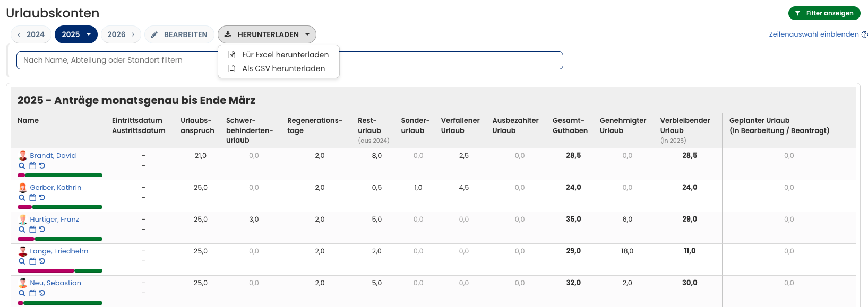Screen dimensions: 868x307
Task: Focus the name, department filter field
Action: coord(117,60)
